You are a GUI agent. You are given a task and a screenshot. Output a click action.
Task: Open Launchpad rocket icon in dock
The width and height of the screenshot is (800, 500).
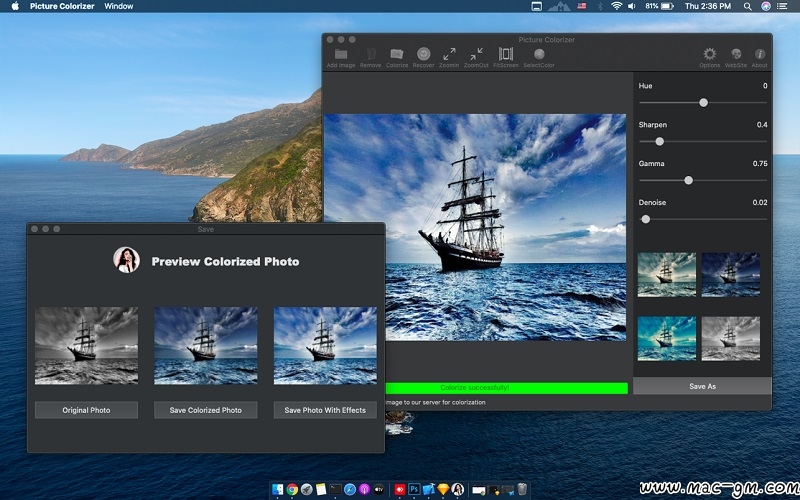pyautogui.click(x=307, y=489)
